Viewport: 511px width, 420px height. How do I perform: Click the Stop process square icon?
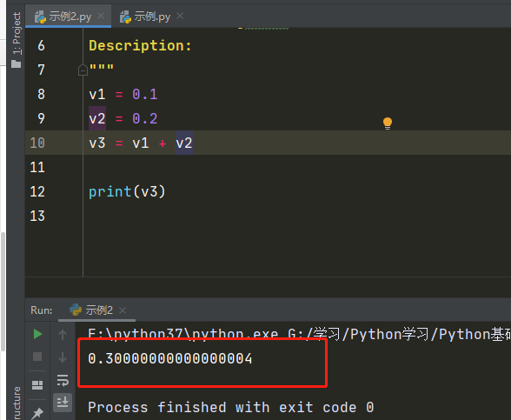pyautogui.click(x=37, y=357)
